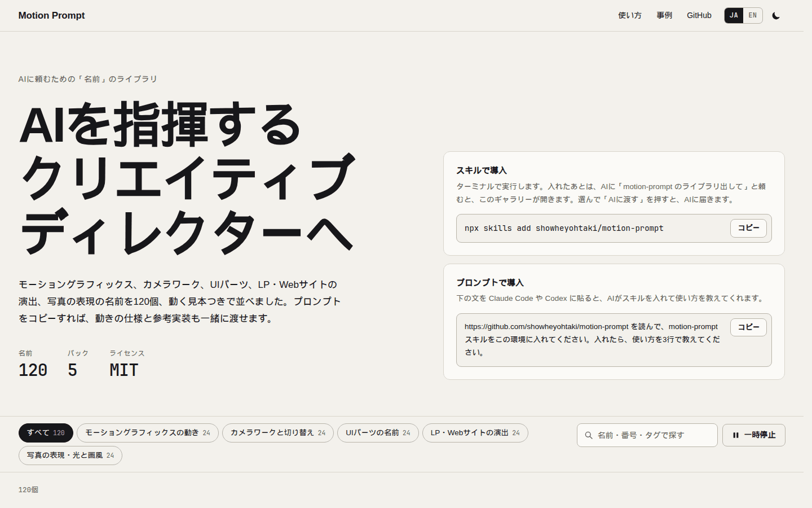This screenshot has width=812, height=508.
Task: Click the スキルで導入 heading
Action: click(x=482, y=170)
